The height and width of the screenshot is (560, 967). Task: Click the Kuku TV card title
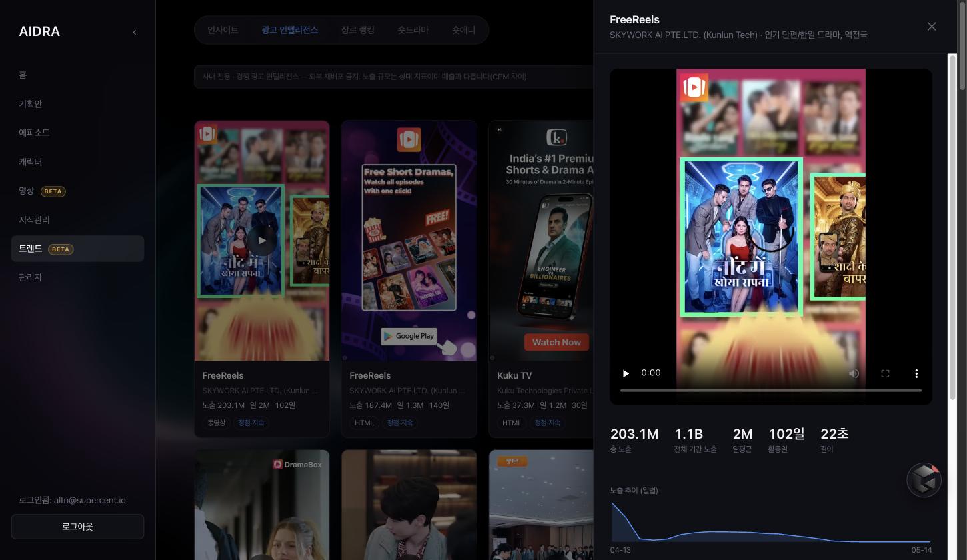514,375
